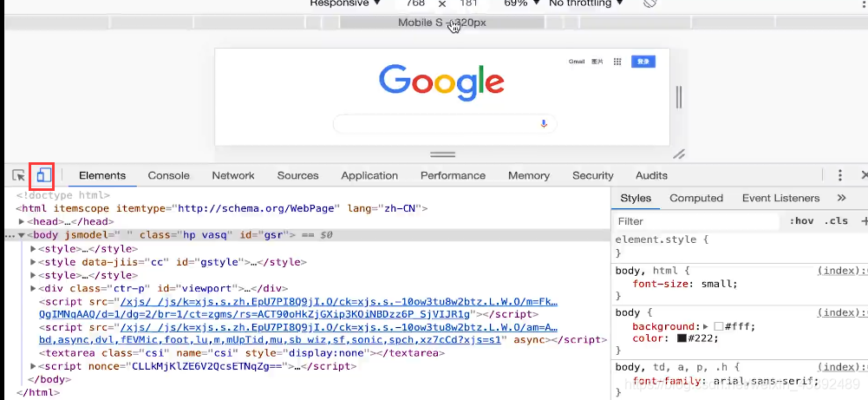Open the Performance tab

click(x=453, y=175)
